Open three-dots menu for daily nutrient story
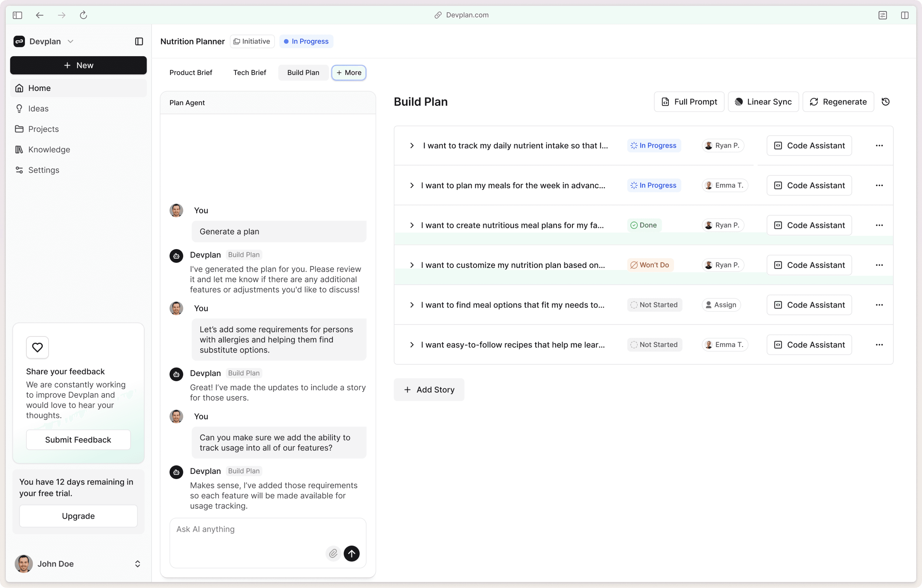Image resolution: width=922 pixels, height=588 pixels. click(x=879, y=145)
